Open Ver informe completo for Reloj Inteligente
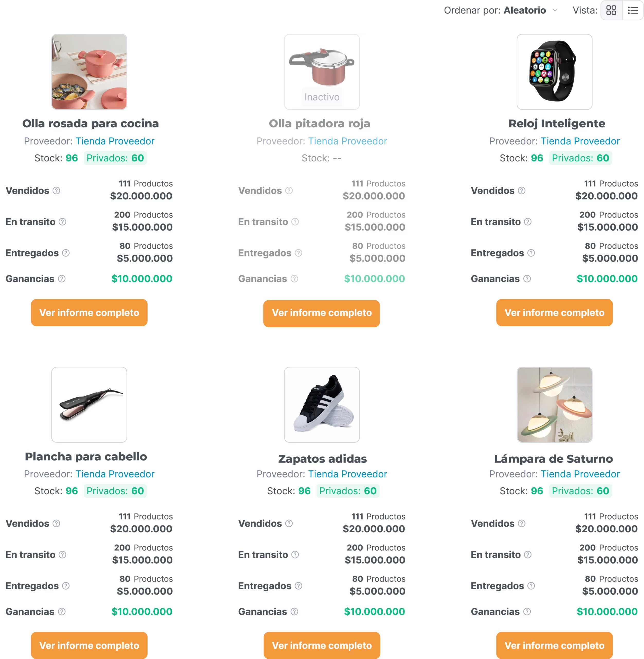The width and height of the screenshot is (644, 659). [554, 313]
